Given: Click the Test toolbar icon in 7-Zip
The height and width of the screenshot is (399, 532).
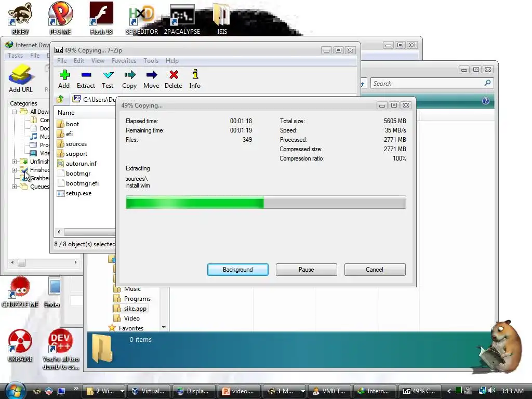Looking at the screenshot, I should [x=108, y=79].
